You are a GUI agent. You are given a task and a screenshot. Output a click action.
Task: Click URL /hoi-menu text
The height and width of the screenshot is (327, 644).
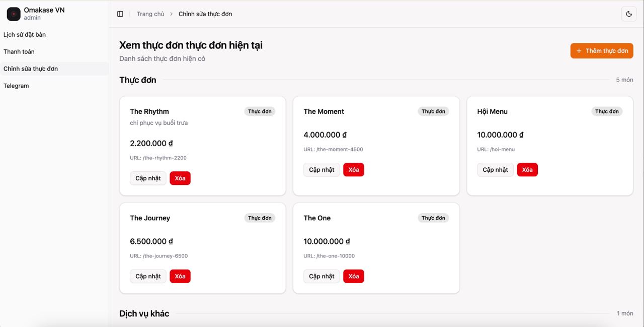tap(496, 149)
